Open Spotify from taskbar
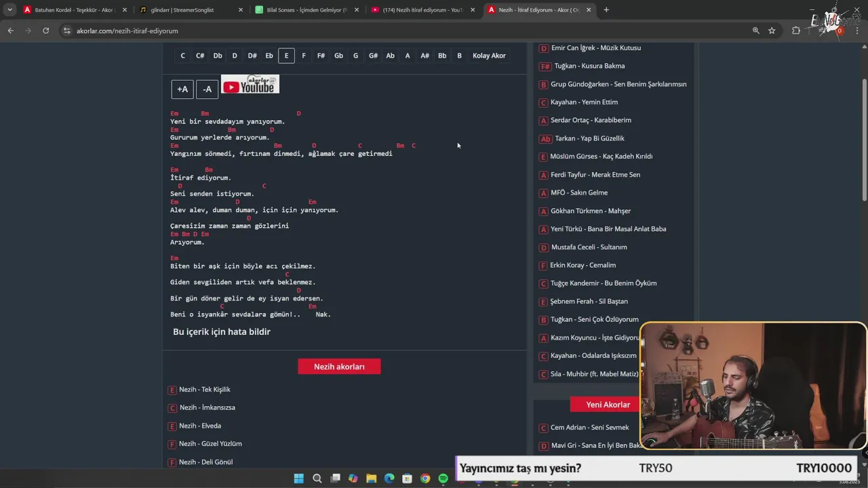The image size is (868, 488). click(x=443, y=479)
